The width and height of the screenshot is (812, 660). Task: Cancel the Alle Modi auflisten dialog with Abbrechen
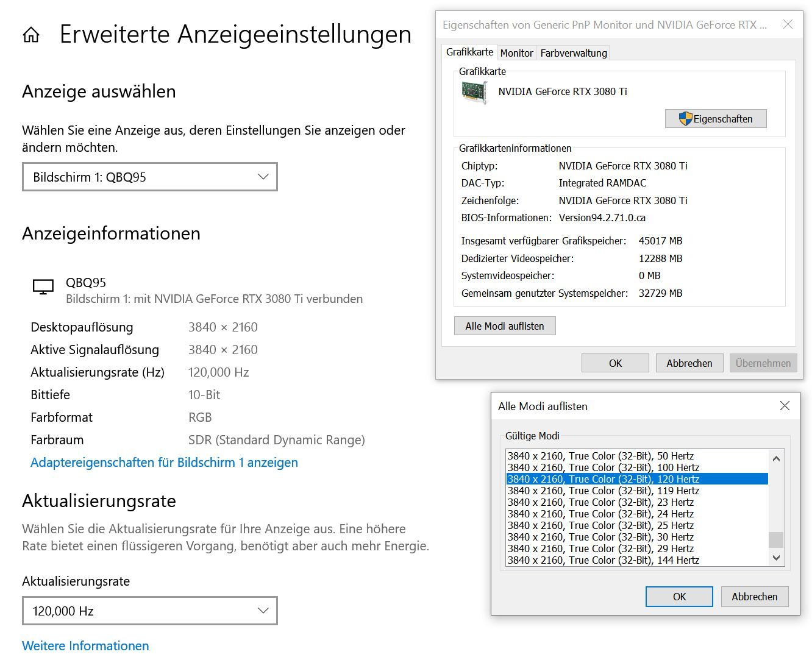[x=755, y=597]
